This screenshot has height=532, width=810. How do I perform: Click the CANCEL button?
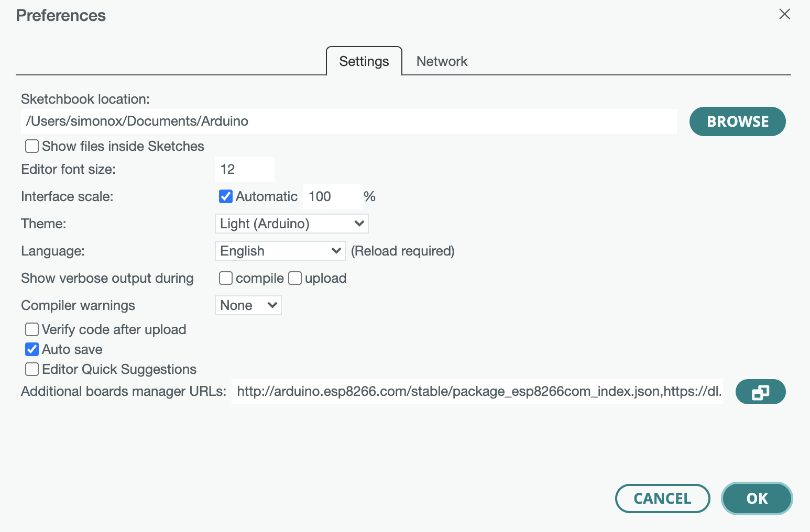point(662,498)
